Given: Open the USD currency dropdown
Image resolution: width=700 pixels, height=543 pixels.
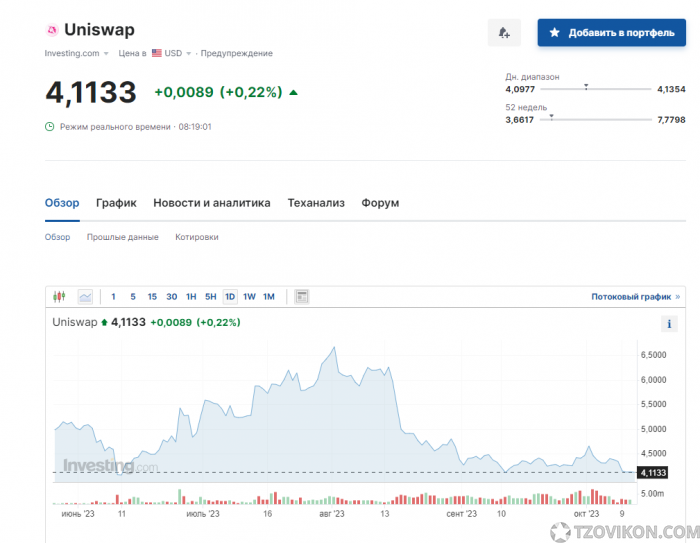Looking at the screenshot, I should [x=178, y=53].
